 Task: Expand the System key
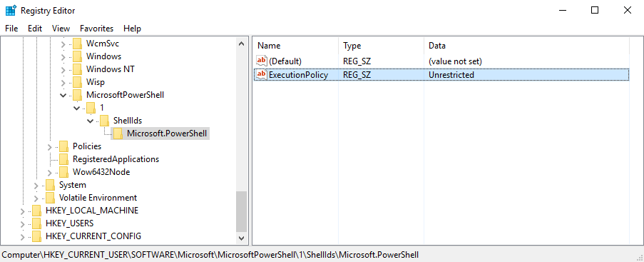[x=36, y=185]
